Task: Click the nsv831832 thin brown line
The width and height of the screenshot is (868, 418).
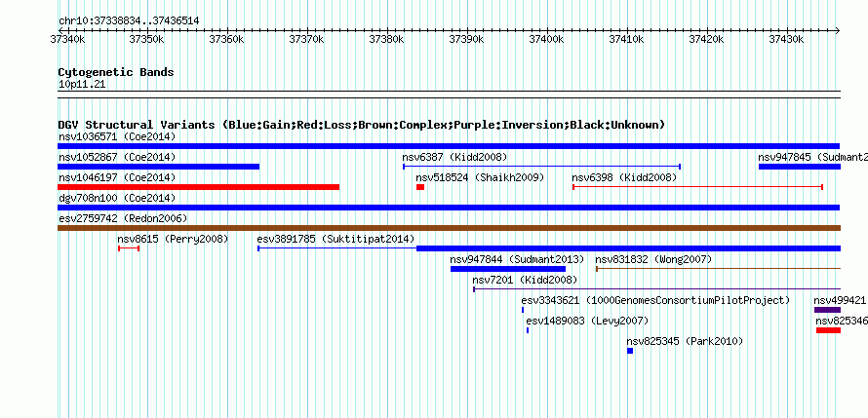Action: (718, 269)
